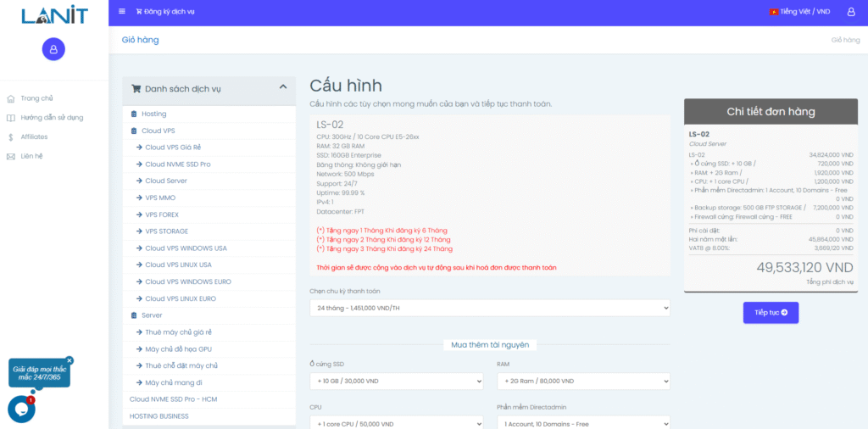Image resolution: width=868 pixels, height=429 pixels.
Task: Collapse the Danh sách dịch vụ panel
Action: (x=283, y=87)
